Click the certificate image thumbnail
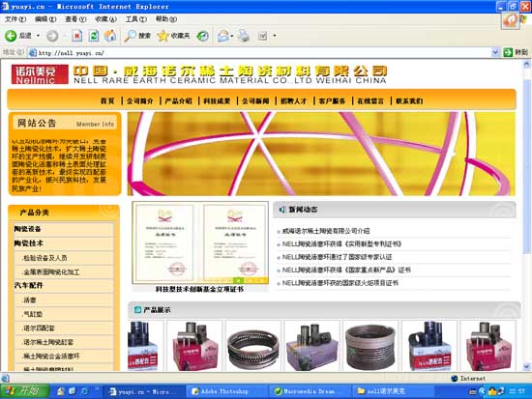This screenshot has height=399, width=532. point(200,242)
